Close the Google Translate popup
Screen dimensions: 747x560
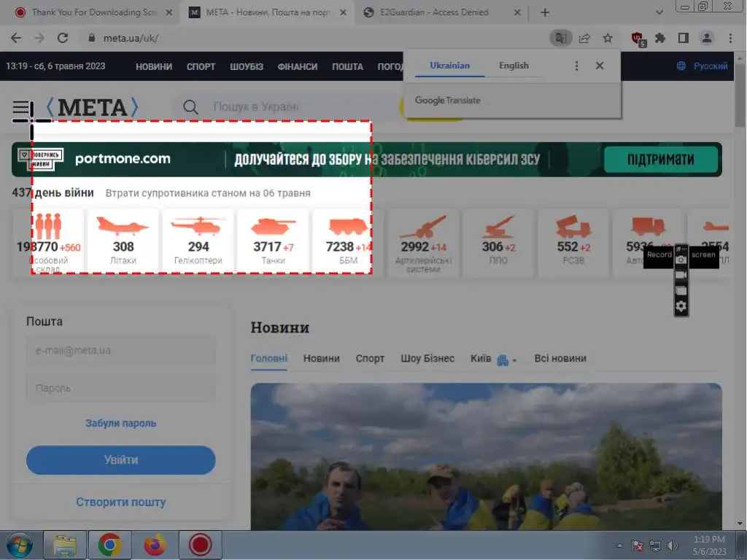(600, 66)
